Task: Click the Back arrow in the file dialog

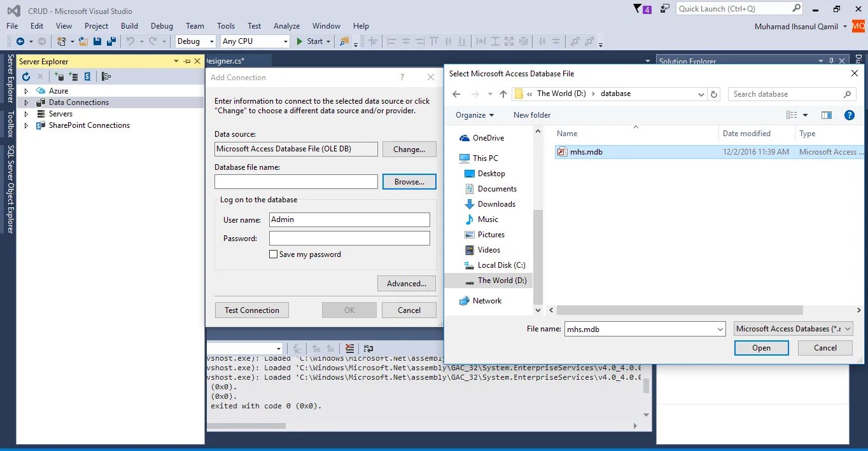Action: tap(456, 94)
